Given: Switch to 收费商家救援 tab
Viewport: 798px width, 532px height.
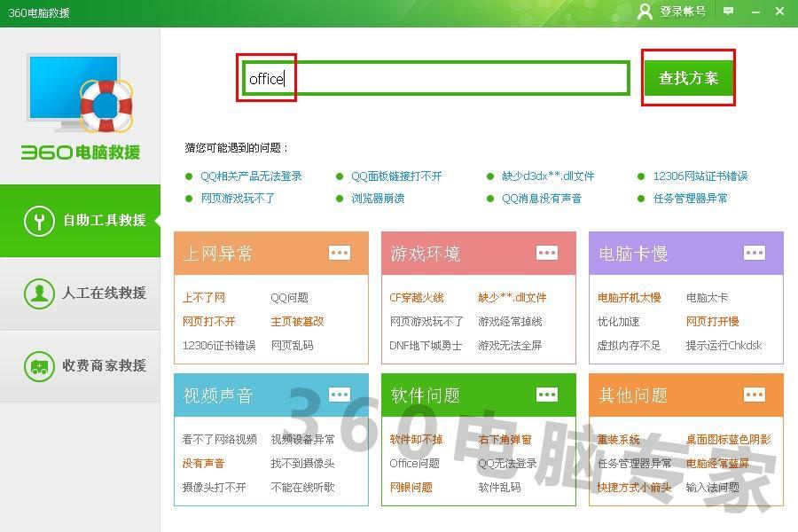Looking at the screenshot, I should coord(80,366).
